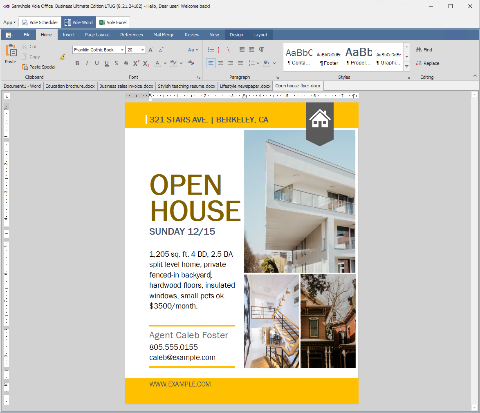Toggle Bold formatting
The width and height of the screenshot is (480, 413).
click(x=77, y=63)
